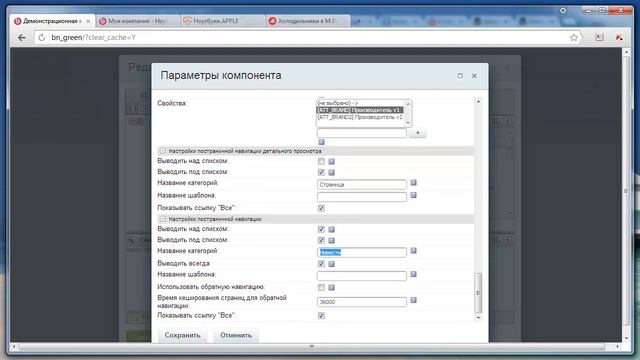Click the dialog vertical scrollbar thumb

pos(478,292)
